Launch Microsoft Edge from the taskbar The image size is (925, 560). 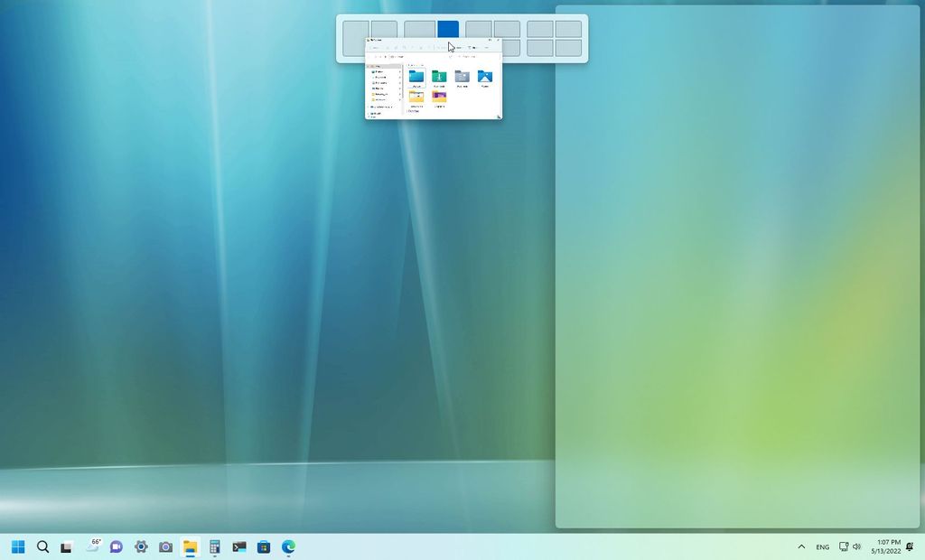pos(287,546)
